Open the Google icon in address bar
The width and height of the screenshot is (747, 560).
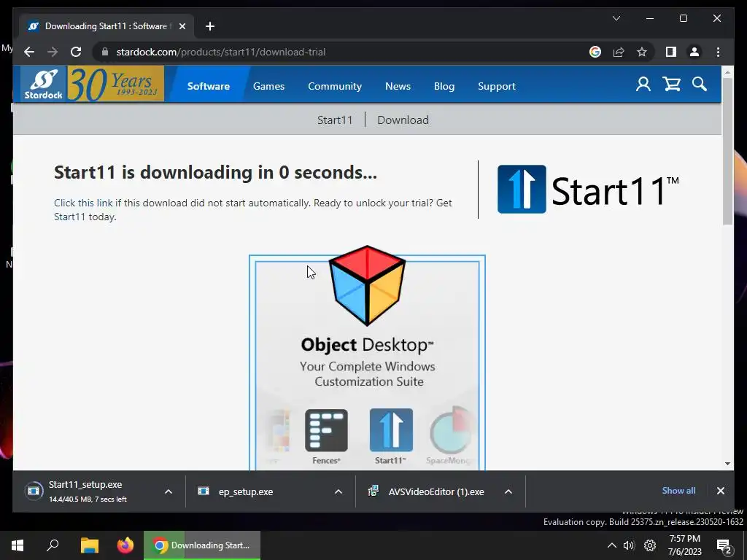tap(595, 52)
